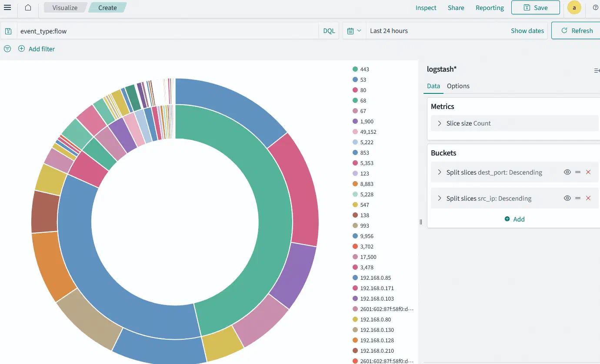Remove the dest_port split slices bucket
Viewport: 600px width, 364px height.
588,172
